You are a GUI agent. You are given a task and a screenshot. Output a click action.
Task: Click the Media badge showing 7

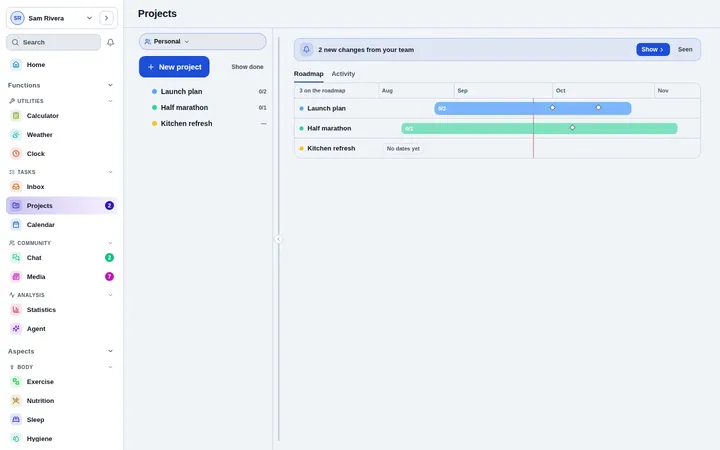(x=109, y=276)
